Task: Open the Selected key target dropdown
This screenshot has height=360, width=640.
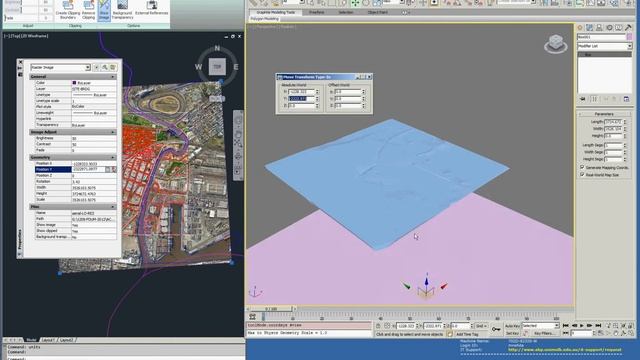Action: click(x=540, y=326)
